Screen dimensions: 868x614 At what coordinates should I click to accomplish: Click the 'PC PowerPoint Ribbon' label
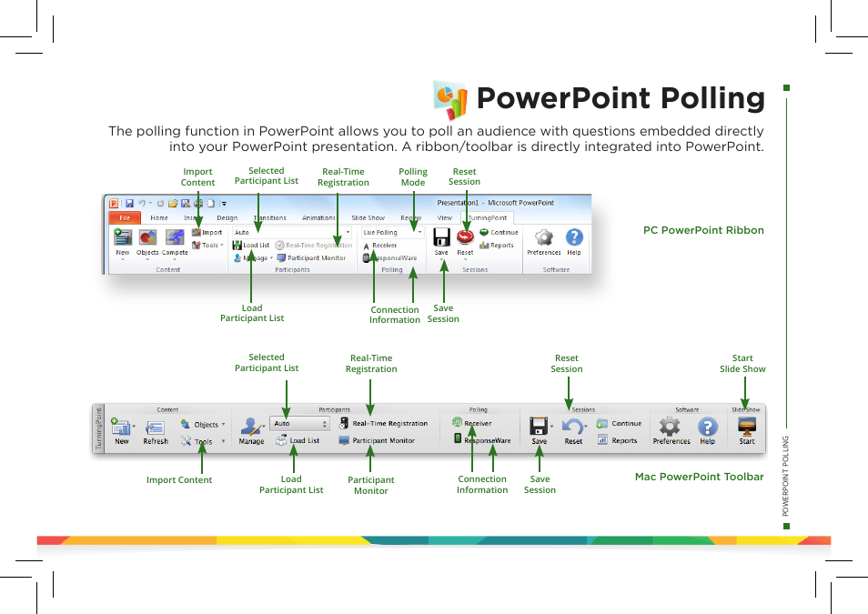[703, 230]
